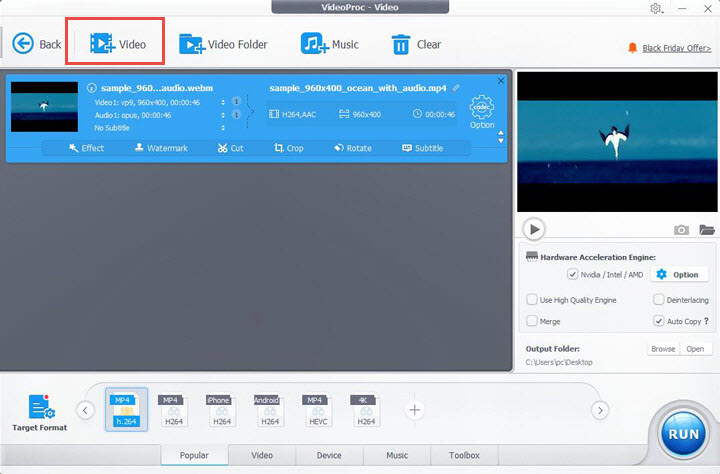Switch to the Popular tab
The image size is (720, 474).
(x=194, y=455)
